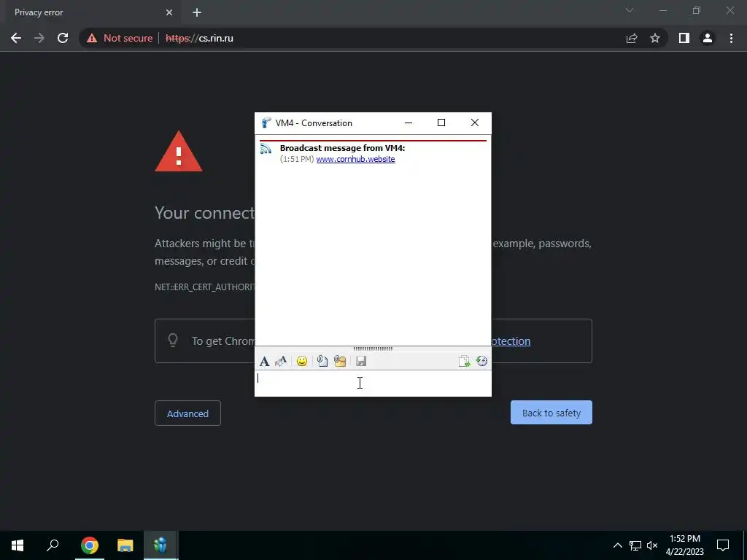Go back in Chrome
The height and width of the screenshot is (560, 747).
pos(16,38)
